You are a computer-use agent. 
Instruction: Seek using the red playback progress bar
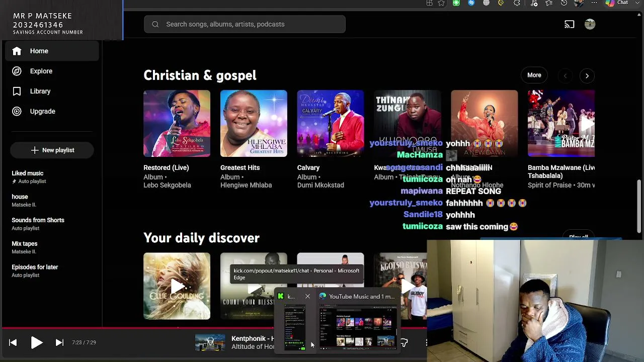click(213, 328)
